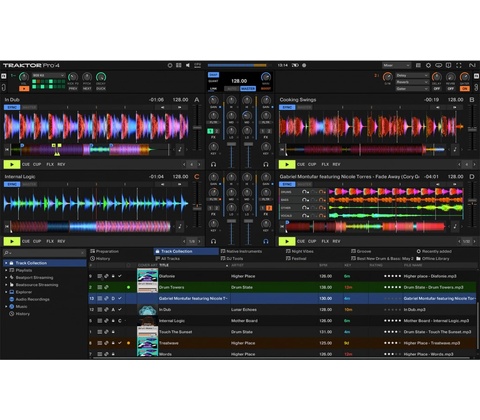Click CUP on Deck D
The width and height of the screenshot is (480, 420).
click(312, 241)
